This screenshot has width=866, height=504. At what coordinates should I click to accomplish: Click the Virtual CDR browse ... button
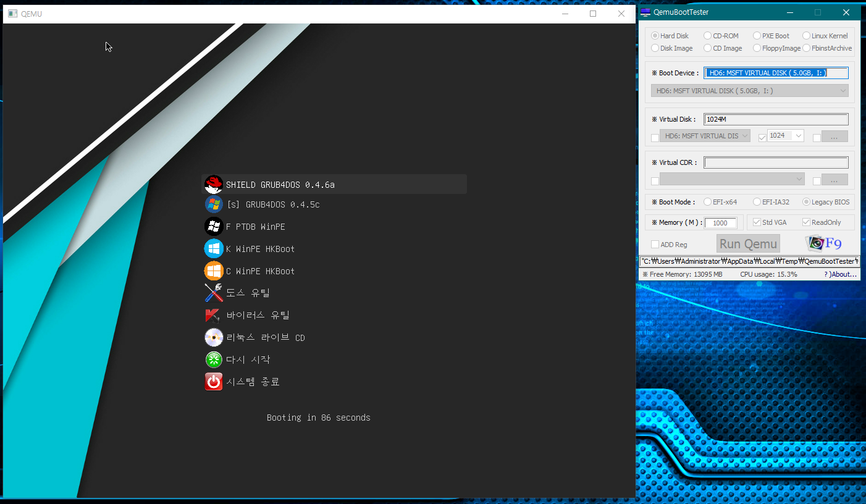point(834,180)
